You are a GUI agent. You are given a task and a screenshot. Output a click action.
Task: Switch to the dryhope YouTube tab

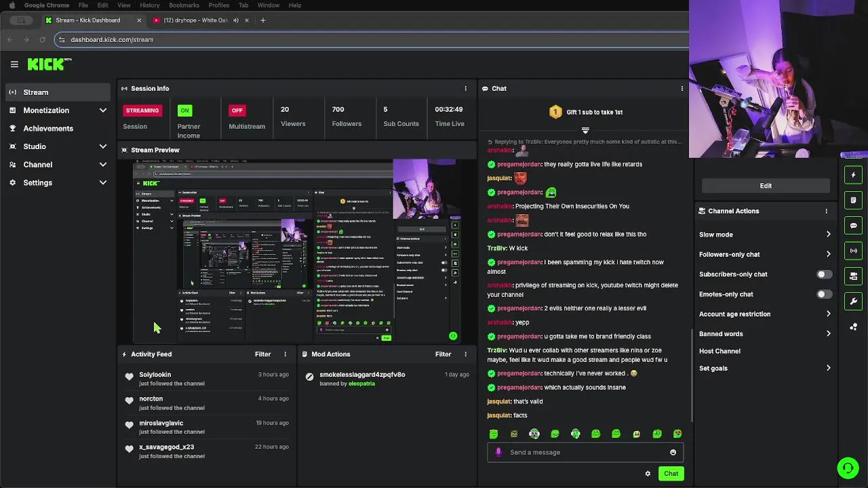201,20
